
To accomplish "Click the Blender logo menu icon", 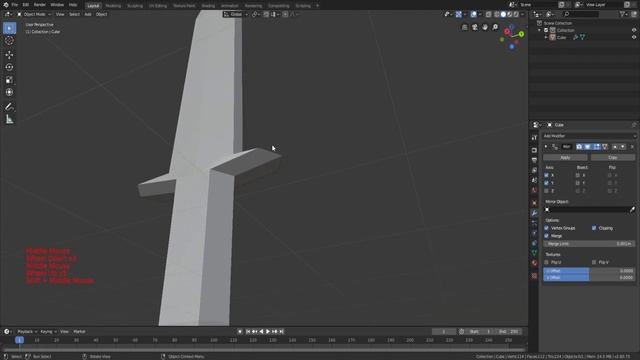I will pyautogui.click(x=5, y=5).
